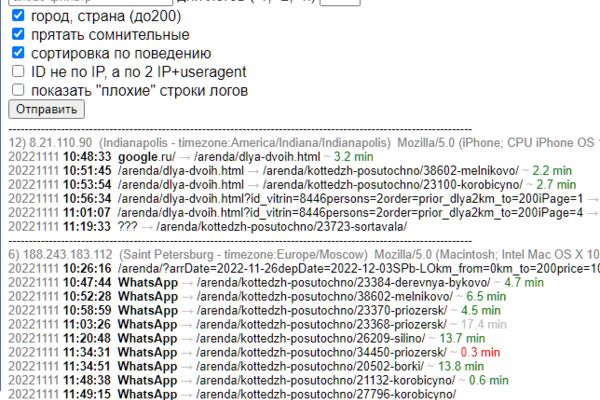Viewport: 600px width, 400px height.
Task: Click the 23100-korobicyno path at 10:53:54
Action: (393, 185)
